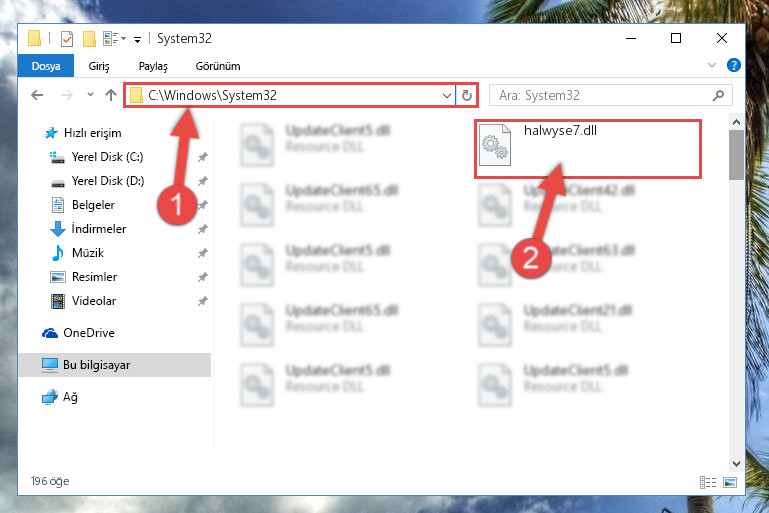The image size is (769, 513).
Task: Switch to details view icon in status bar
Action: [x=708, y=482]
